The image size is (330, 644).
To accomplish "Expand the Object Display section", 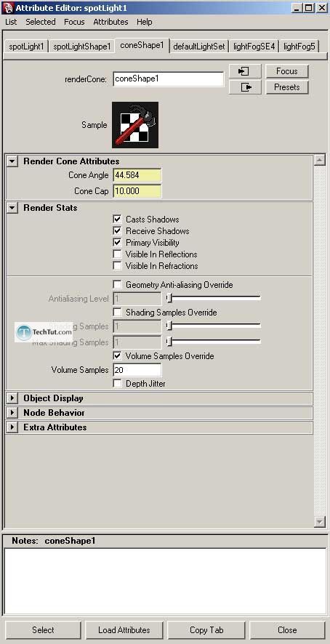I will coord(12,398).
